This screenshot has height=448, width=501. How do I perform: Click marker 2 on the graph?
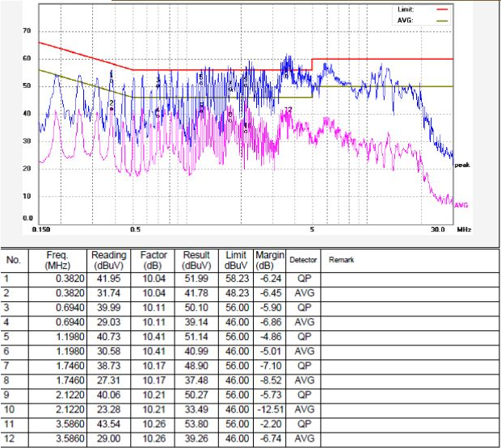[x=112, y=103]
